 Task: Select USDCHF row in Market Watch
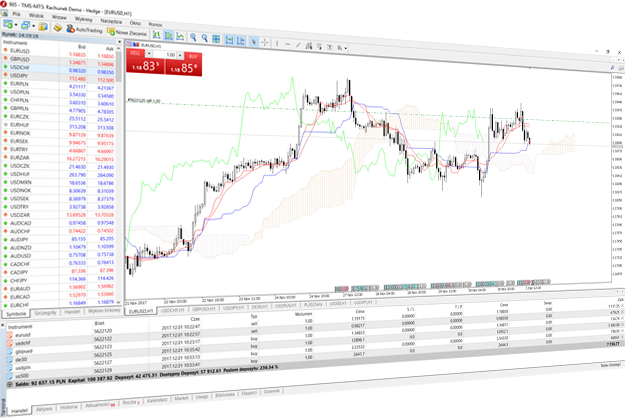point(59,69)
